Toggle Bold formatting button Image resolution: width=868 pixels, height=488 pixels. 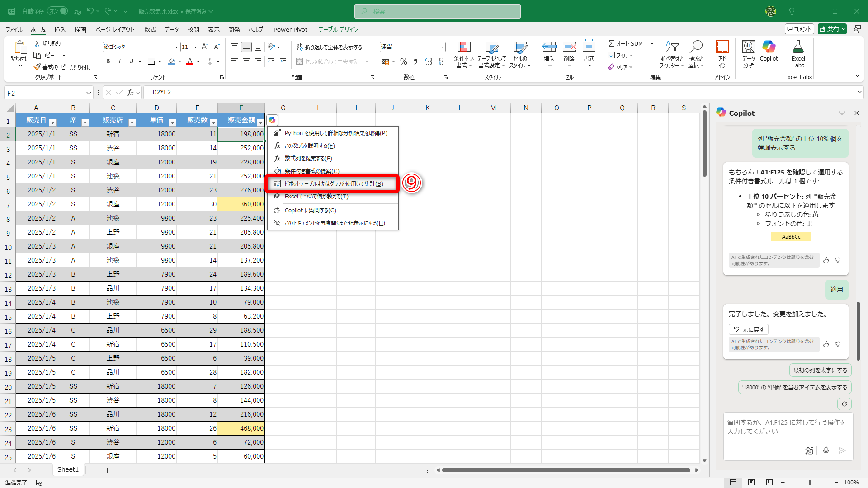click(x=108, y=61)
